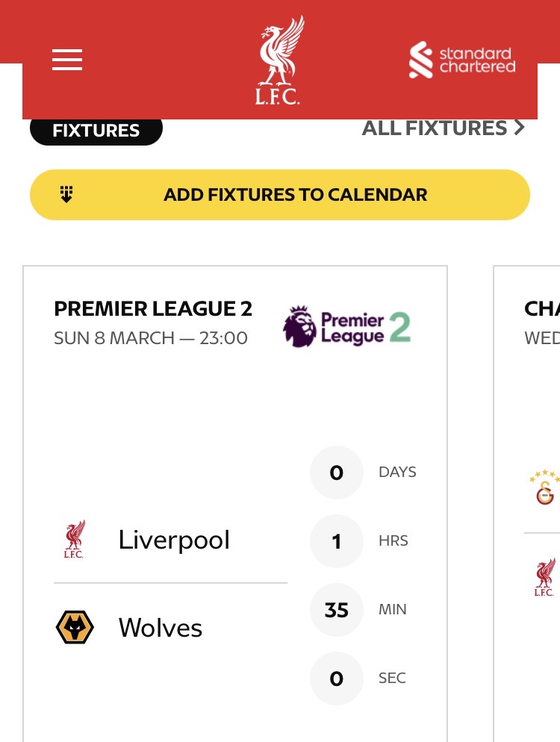Select the Fixtures tab pill

click(96, 131)
